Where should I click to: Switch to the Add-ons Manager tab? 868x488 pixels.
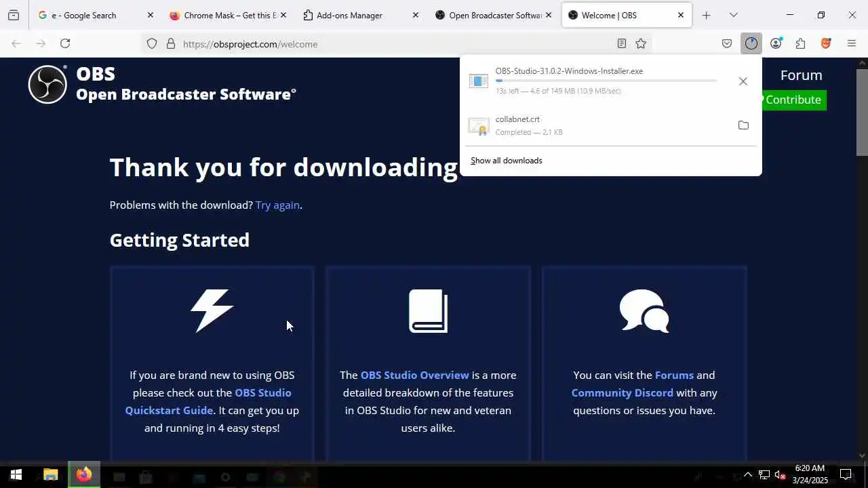tap(360, 15)
